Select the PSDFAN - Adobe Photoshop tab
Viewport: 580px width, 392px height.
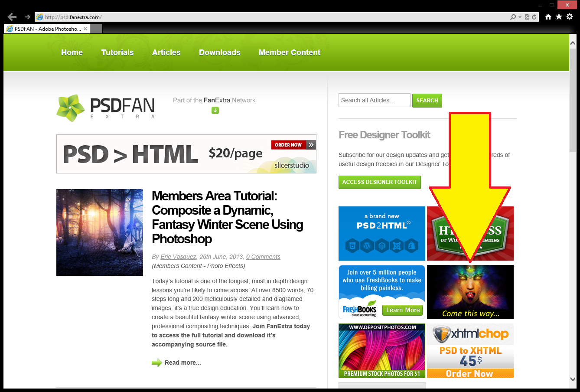click(x=46, y=29)
